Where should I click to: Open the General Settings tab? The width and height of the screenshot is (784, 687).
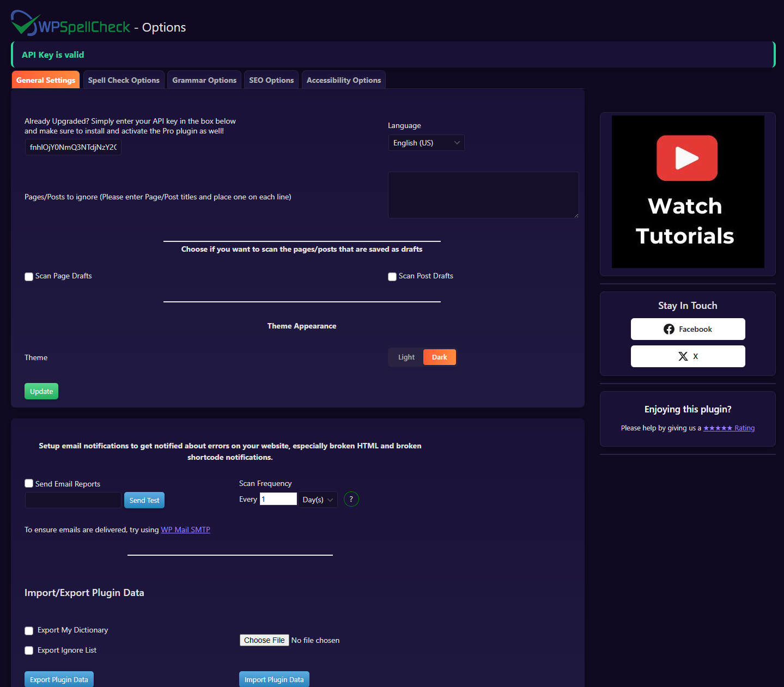tap(46, 80)
